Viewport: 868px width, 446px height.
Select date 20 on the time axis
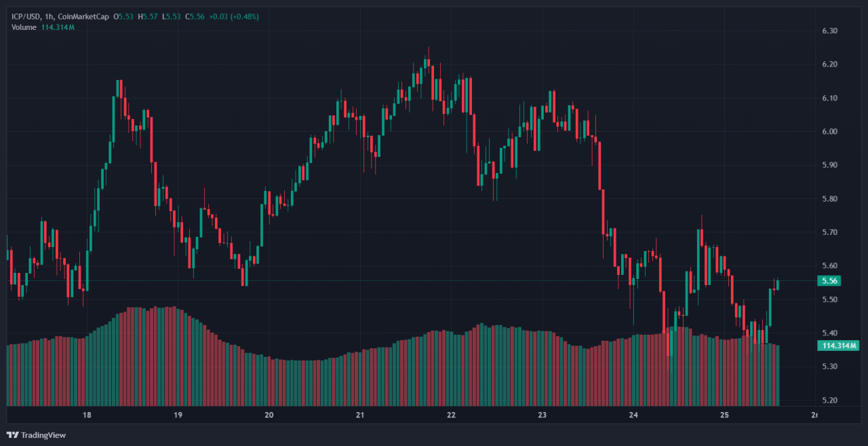tap(269, 415)
